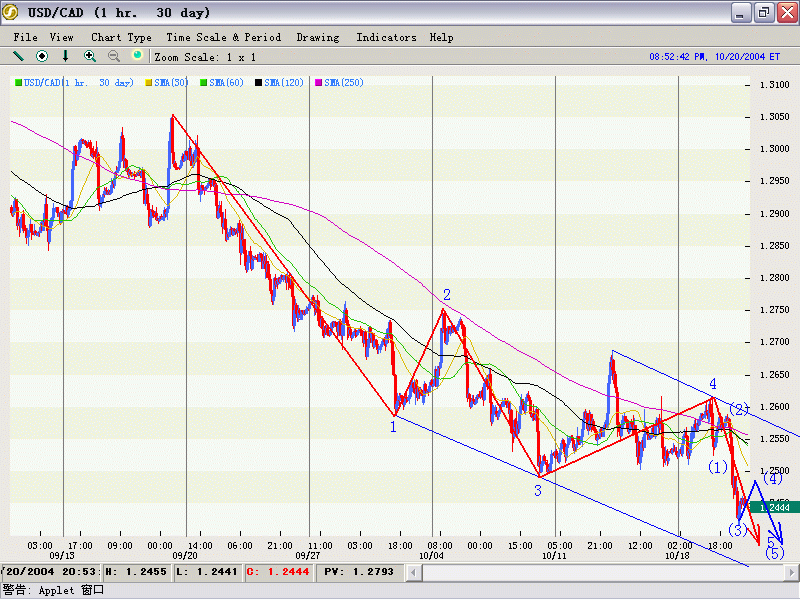The image size is (800, 600).
Task: Click the crosshair target tool icon
Action: [x=42, y=57]
